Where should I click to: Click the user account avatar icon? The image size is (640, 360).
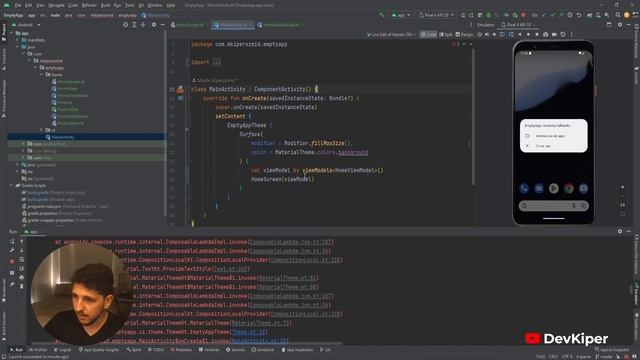click(627, 15)
